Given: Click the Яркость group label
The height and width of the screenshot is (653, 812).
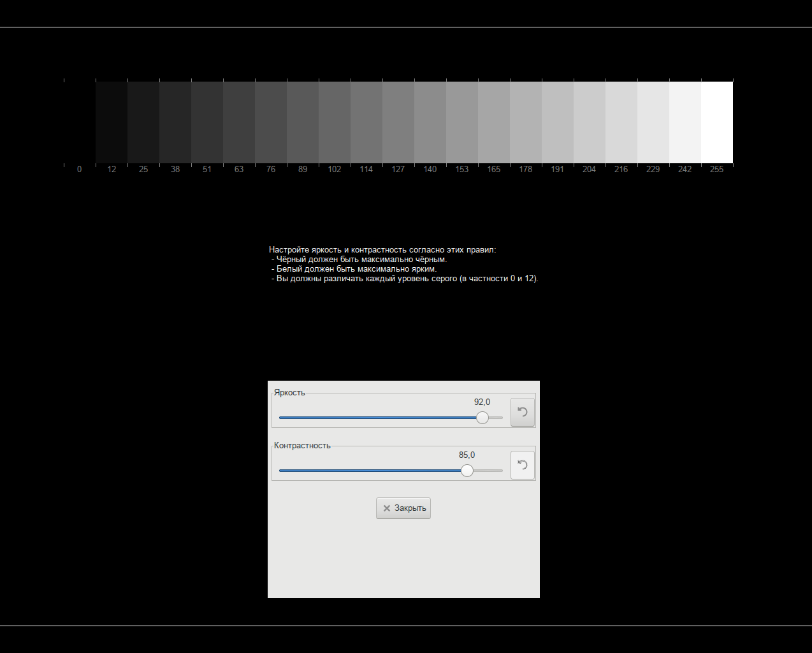Looking at the screenshot, I should click(x=289, y=393).
